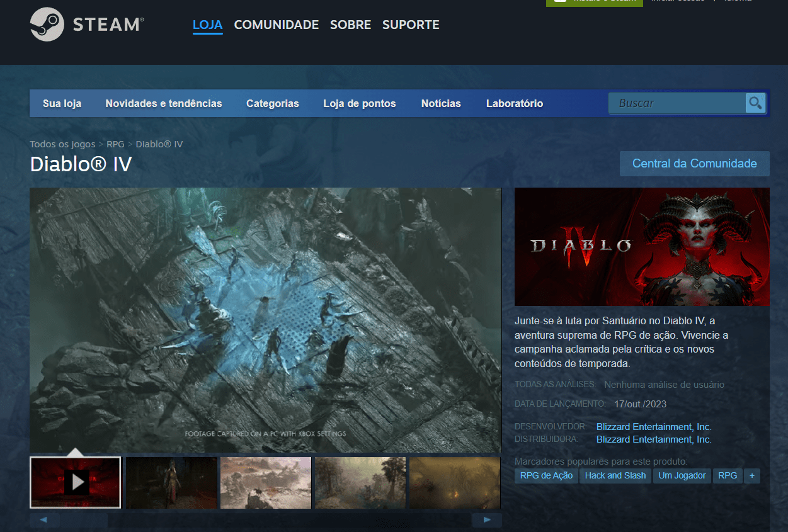Open the Novidades e tendências menu
The width and height of the screenshot is (788, 532).
[x=164, y=103]
